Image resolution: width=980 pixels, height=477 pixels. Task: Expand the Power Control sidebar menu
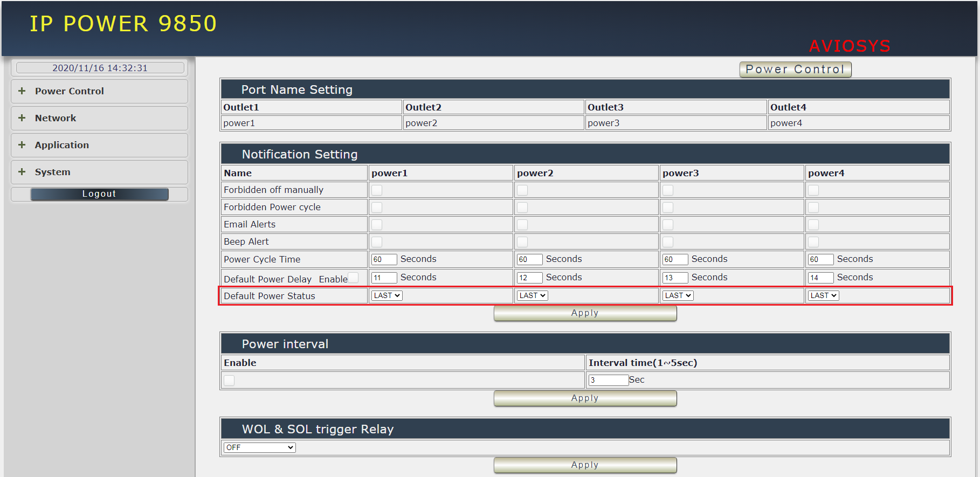click(99, 91)
